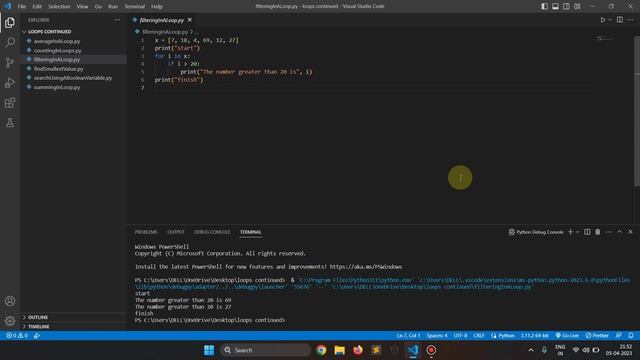Screen dimensions: 640x360
Task: Open the Go menu
Action: coord(98,7)
